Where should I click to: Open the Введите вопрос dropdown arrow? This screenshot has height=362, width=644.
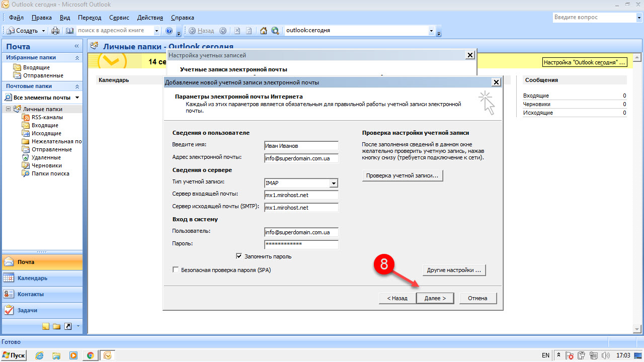point(638,17)
